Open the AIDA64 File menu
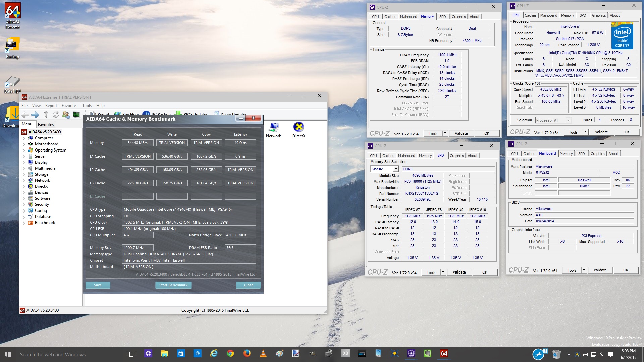Screen dimensions: 644x362 24,106
